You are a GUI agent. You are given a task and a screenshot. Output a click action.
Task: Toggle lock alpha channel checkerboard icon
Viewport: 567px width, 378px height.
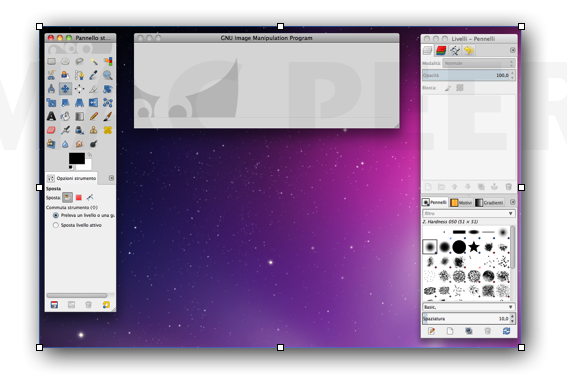(460, 88)
